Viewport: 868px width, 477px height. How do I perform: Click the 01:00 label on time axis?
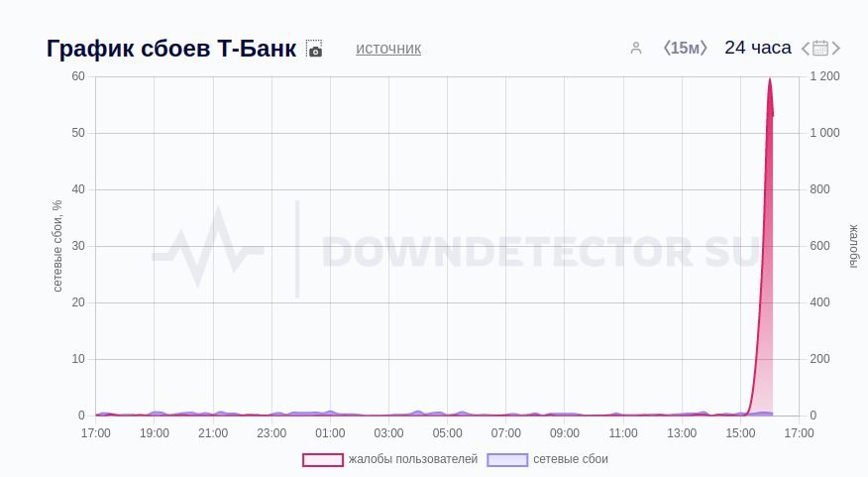pos(330,433)
